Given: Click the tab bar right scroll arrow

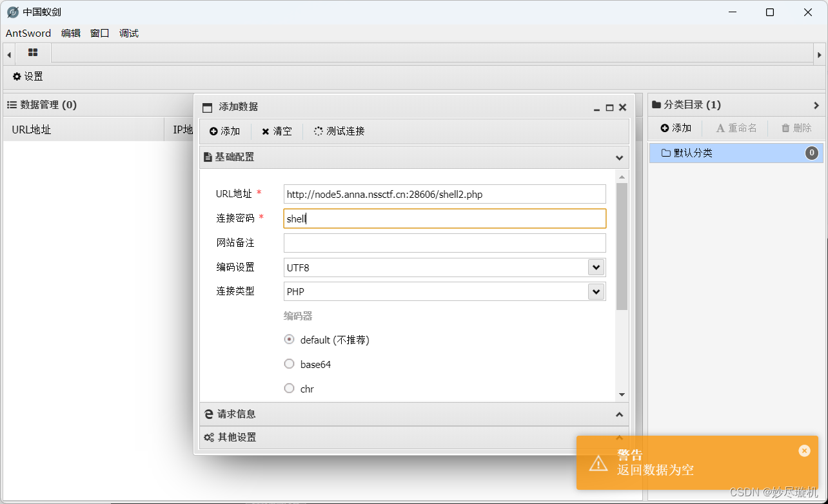Looking at the screenshot, I should 820,55.
